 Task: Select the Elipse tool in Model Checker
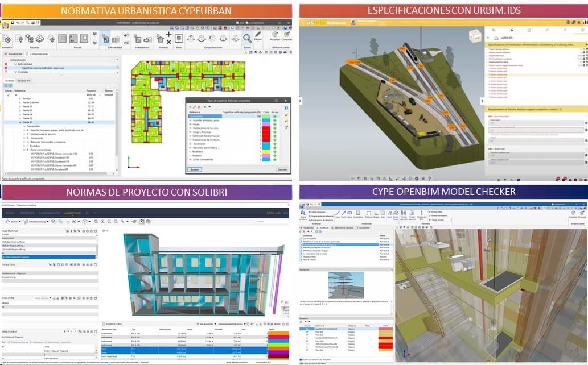pyautogui.click(x=350, y=213)
